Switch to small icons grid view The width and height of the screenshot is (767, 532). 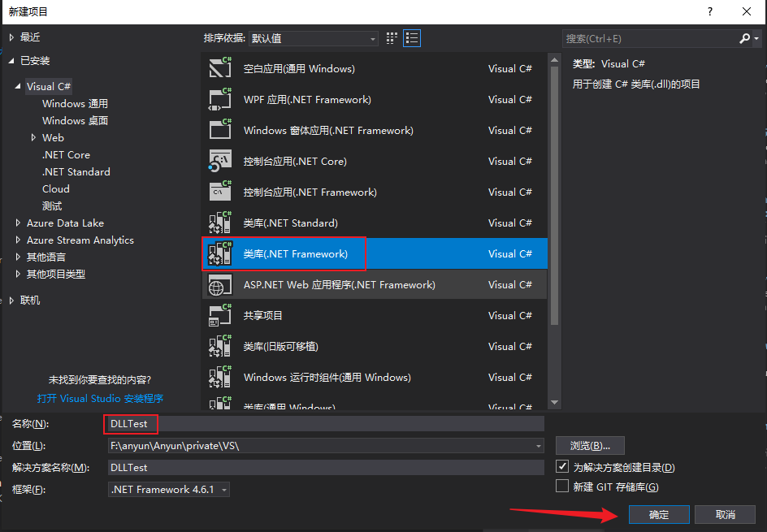click(392, 38)
